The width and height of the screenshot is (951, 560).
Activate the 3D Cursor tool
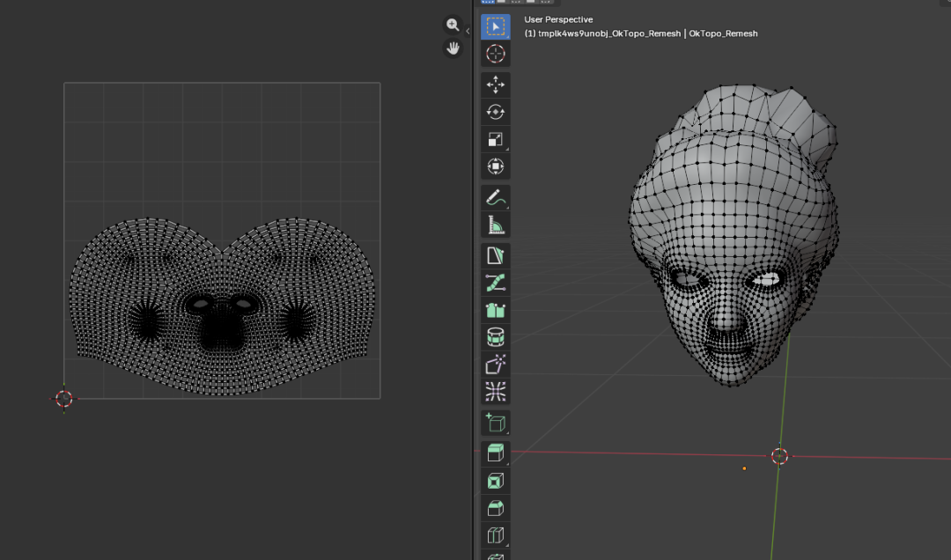(x=495, y=54)
